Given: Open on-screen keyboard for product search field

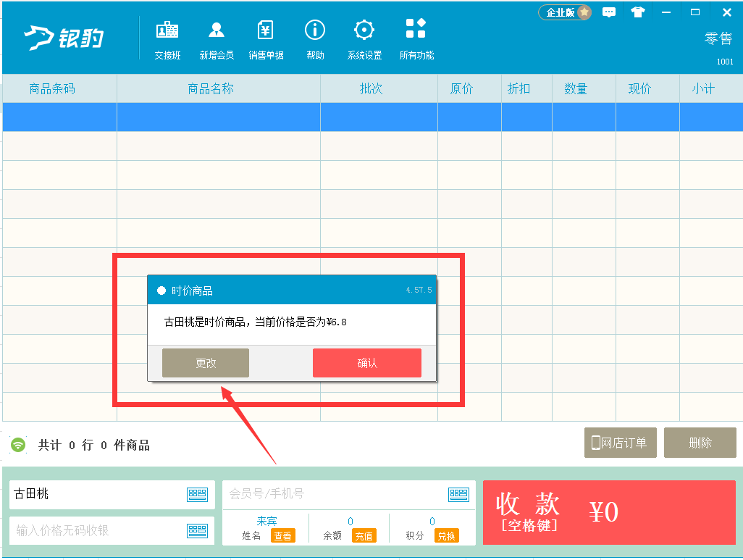Looking at the screenshot, I should (197, 495).
